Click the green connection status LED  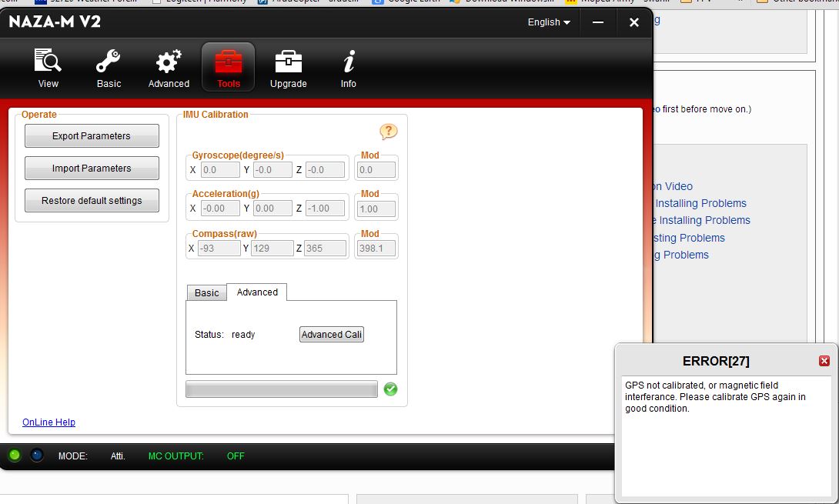[x=15, y=456]
